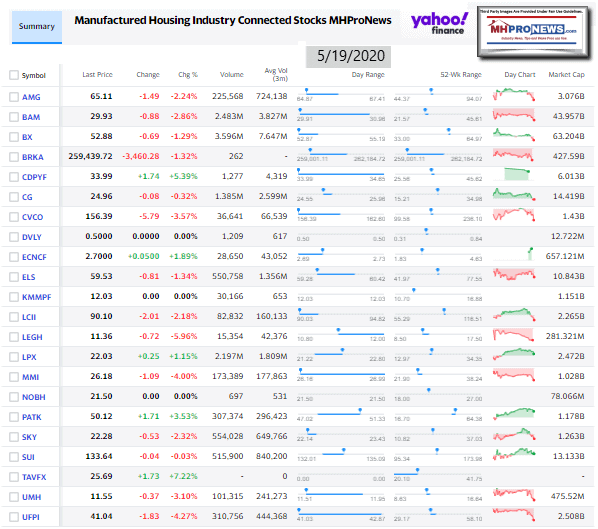Select LEGH change percent -5.96%
The width and height of the screenshot is (598, 529).
point(184,336)
